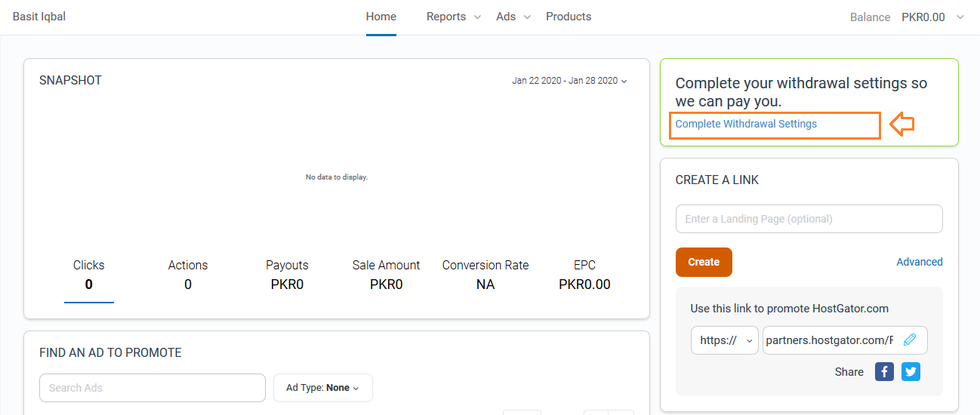Select the Clicks metric in Snapshot
Viewport: 980px width, 415px height.
tap(89, 275)
